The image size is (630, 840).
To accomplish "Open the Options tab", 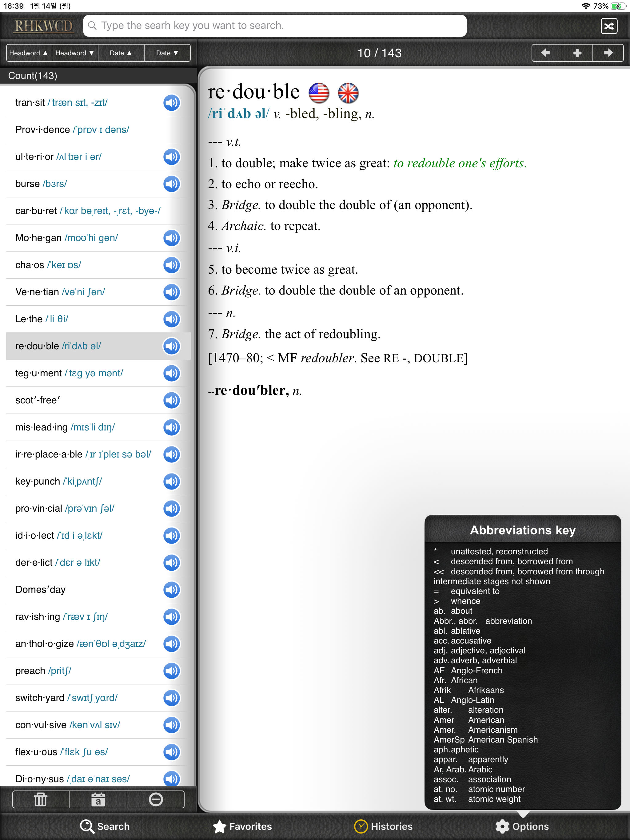I will tap(522, 826).
